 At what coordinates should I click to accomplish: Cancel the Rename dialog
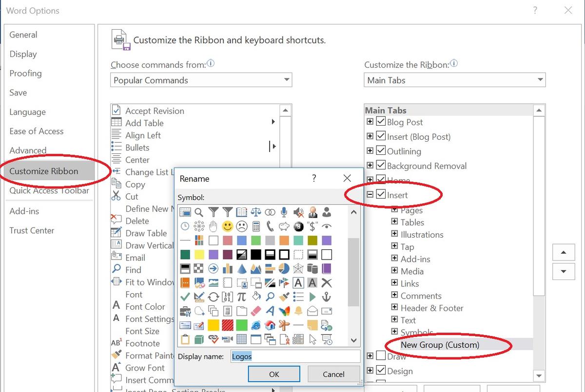point(333,373)
